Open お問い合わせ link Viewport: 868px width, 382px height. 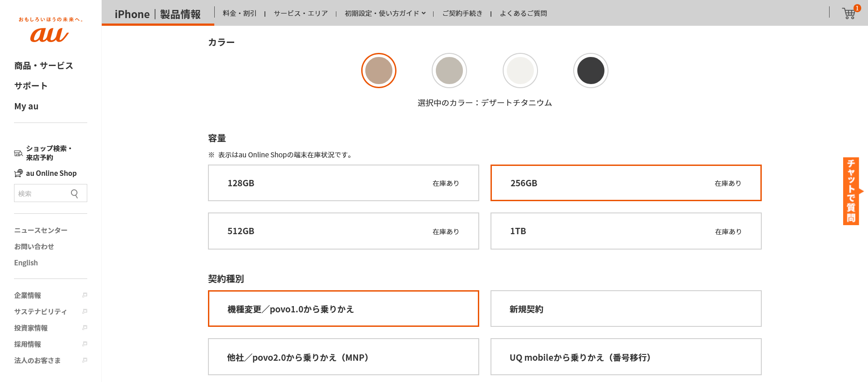point(34,246)
